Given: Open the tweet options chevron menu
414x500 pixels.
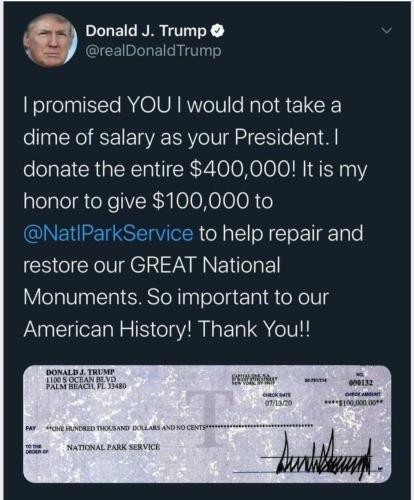Looking at the screenshot, I should click(x=387, y=31).
